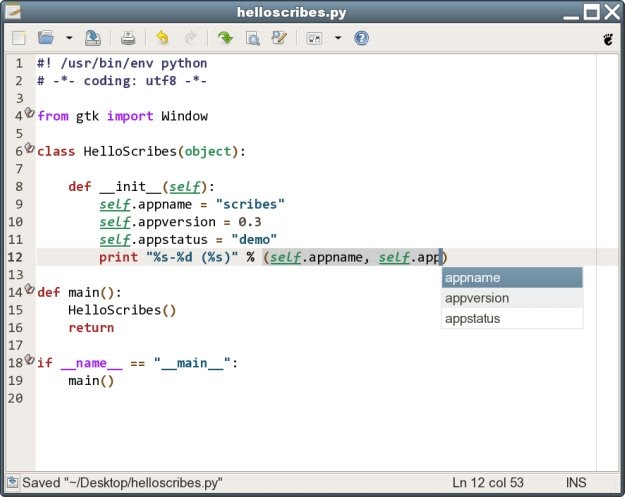The image size is (625, 497).
Task: Click the document icon in the status bar
Action: 12,482
